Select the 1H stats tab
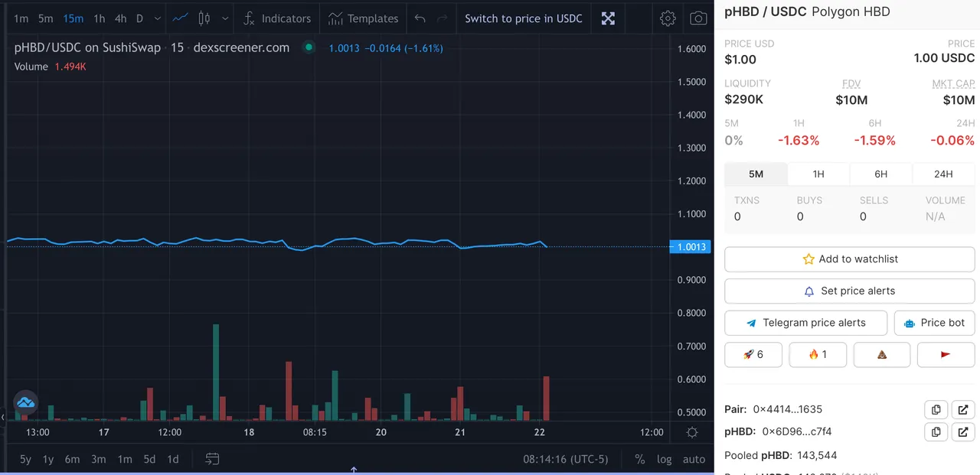 tap(818, 174)
